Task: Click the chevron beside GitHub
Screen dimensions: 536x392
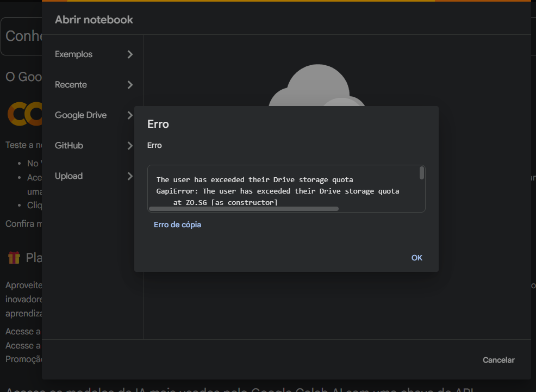Action: (x=130, y=146)
